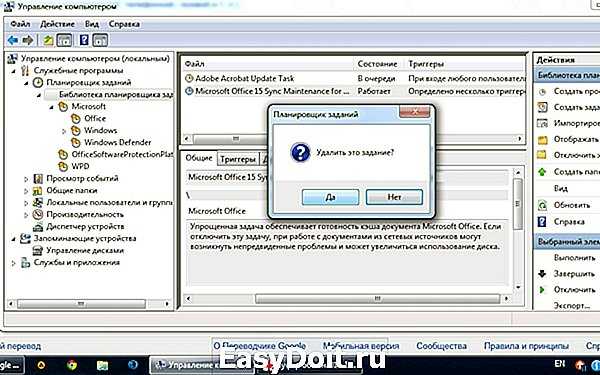This screenshot has width=600, height=375.
Task: Open the Вид menu
Action: [92, 24]
